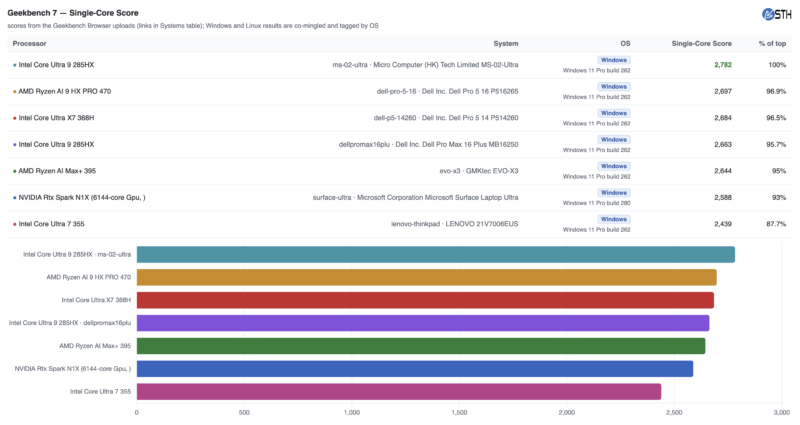Select NVIDIA Rtx Spark N1X processor name
This screenshot has height=425, width=800.
(82, 197)
